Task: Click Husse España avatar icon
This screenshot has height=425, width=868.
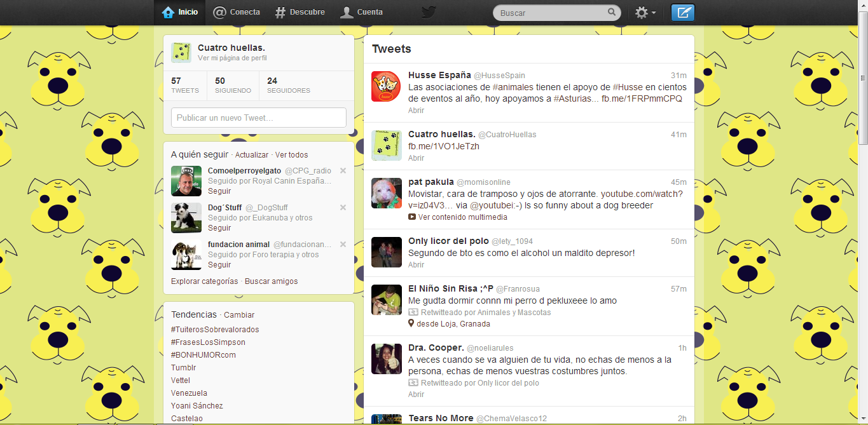Action: click(x=387, y=86)
